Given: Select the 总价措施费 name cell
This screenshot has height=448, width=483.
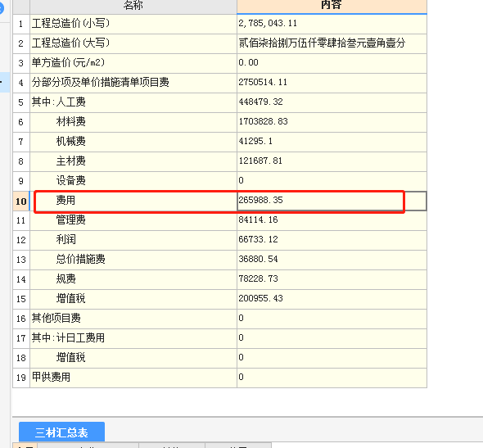Looking at the screenshot, I should [133, 260].
